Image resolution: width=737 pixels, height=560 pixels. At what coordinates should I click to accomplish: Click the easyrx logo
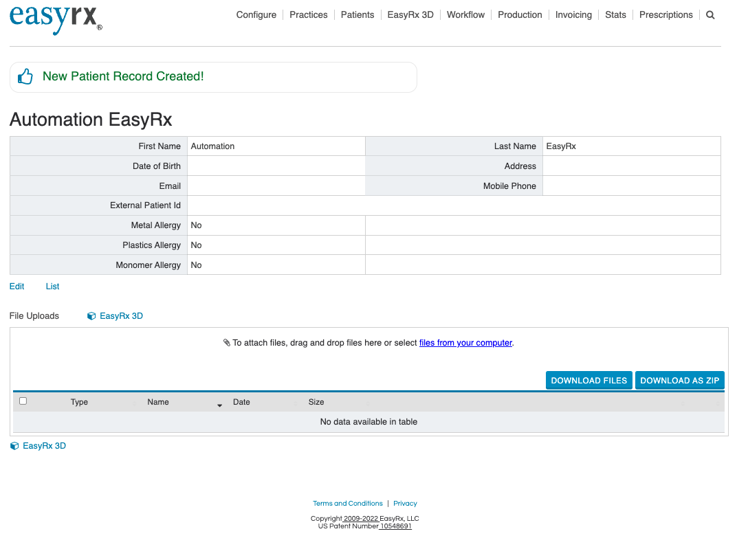(56, 20)
